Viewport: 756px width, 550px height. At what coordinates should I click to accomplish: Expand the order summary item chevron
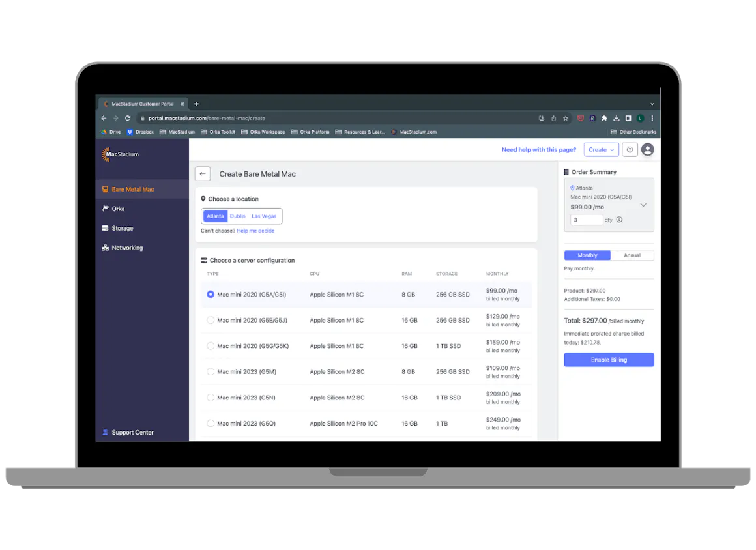(643, 205)
